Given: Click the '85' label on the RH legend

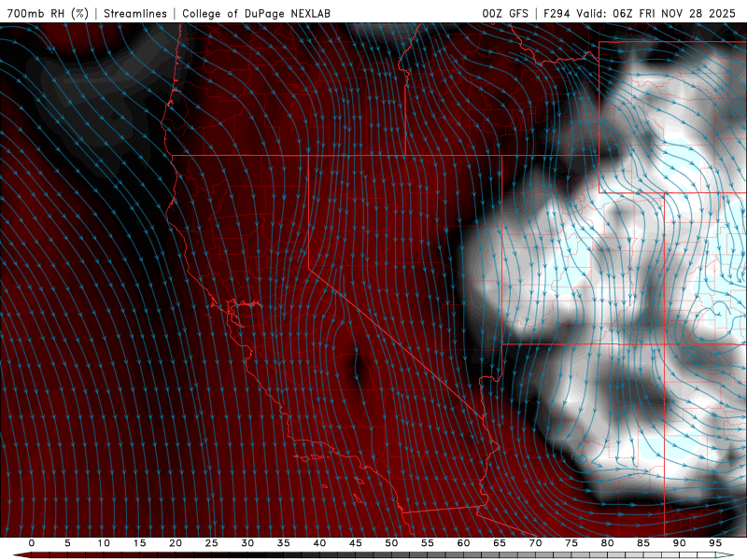Looking at the screenshot, I should pyautogui.click(x=643, y=543).
